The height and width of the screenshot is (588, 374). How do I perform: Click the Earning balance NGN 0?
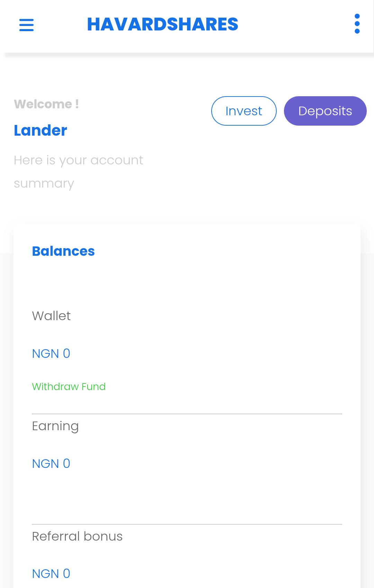coord(51,463)
